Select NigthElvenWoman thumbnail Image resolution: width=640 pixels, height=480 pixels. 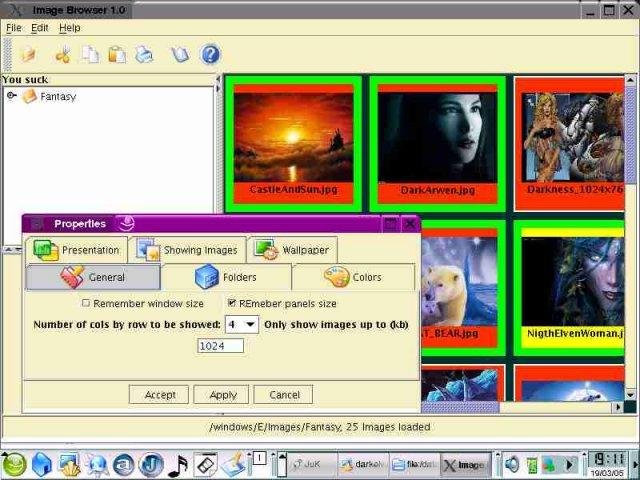(x=569, y=288)
